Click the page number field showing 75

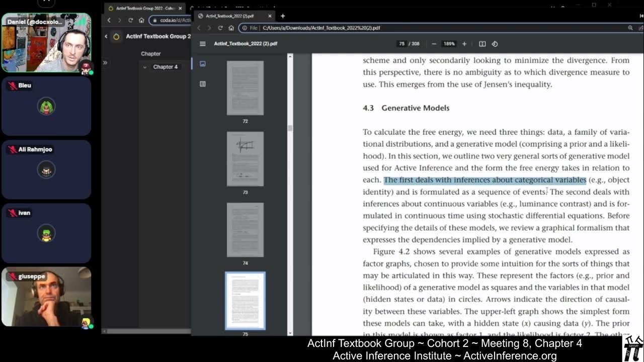(401, 44)
